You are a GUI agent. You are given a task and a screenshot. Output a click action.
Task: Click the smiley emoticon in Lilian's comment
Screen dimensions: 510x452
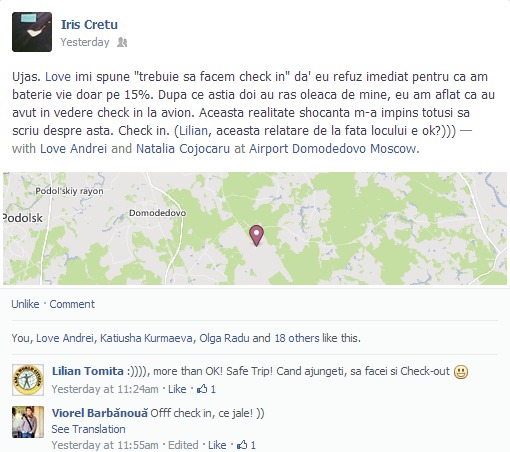click(461, 372)
